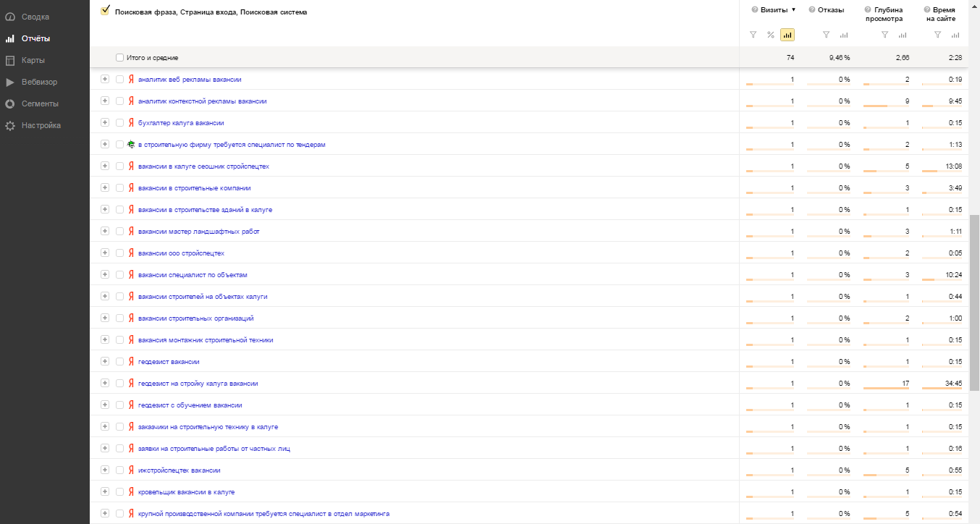980x524 pixels.
Task: Check the Итого и средние checkbox
Action: 119,57
